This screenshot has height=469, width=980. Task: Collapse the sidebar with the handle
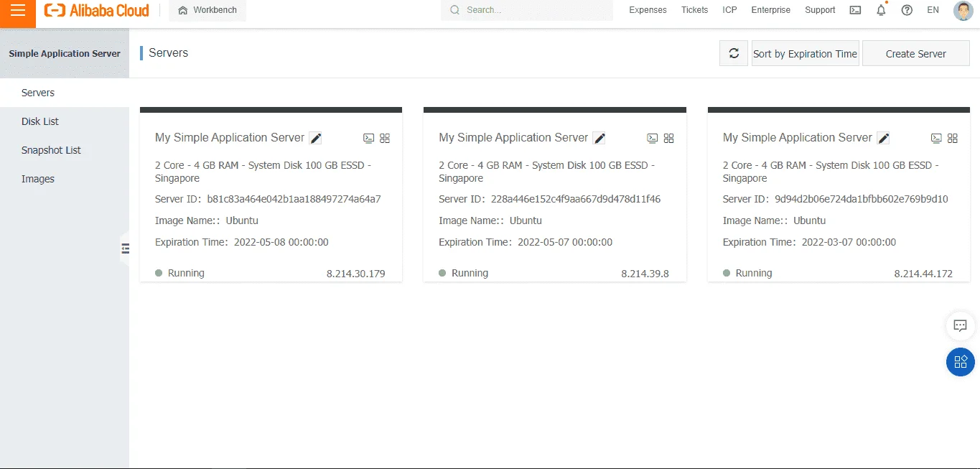125,249
